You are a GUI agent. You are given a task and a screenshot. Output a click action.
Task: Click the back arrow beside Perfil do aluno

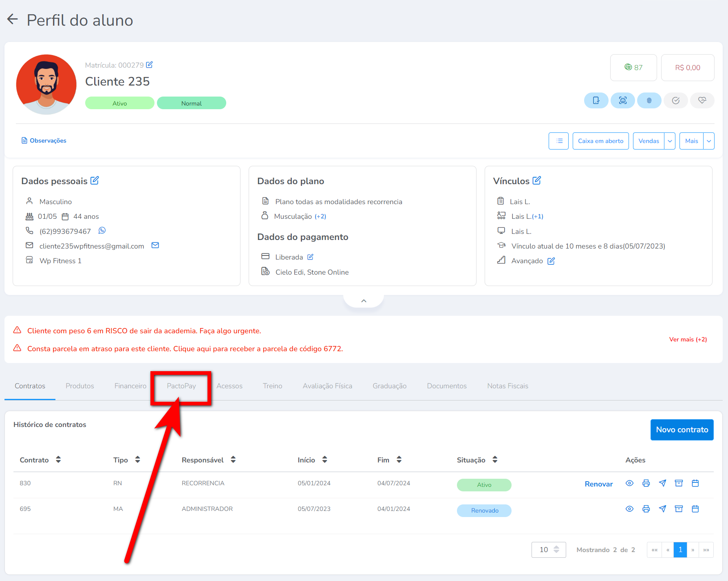(x=13, y=19)
